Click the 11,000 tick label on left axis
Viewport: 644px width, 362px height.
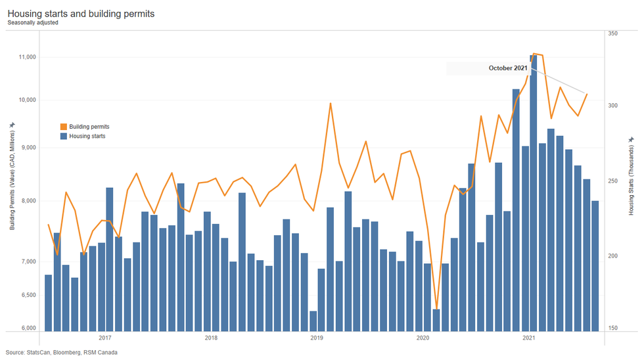(x=26, y=57)
